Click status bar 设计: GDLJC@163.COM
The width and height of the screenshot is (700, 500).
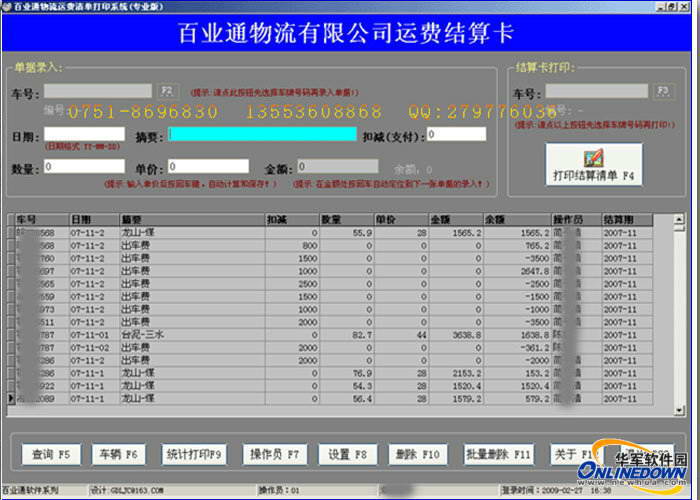click(128, 490)
